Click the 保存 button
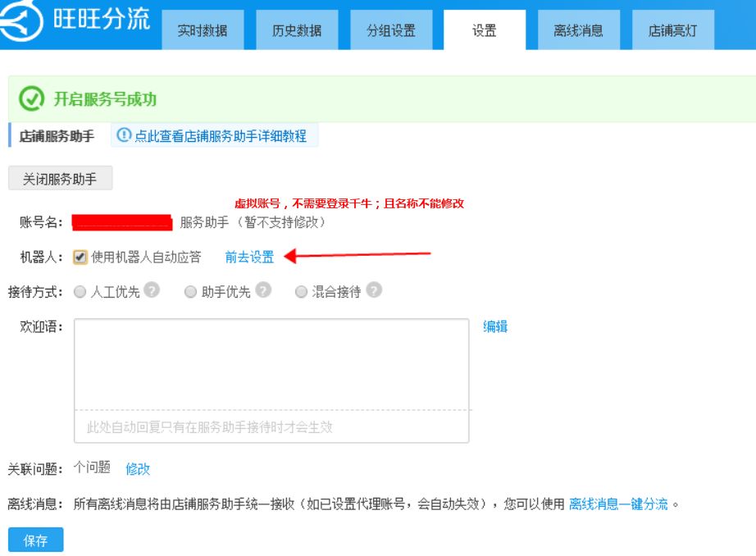Image resolution: width=756 pixels, height=556 pixels. tap(36, 540)
